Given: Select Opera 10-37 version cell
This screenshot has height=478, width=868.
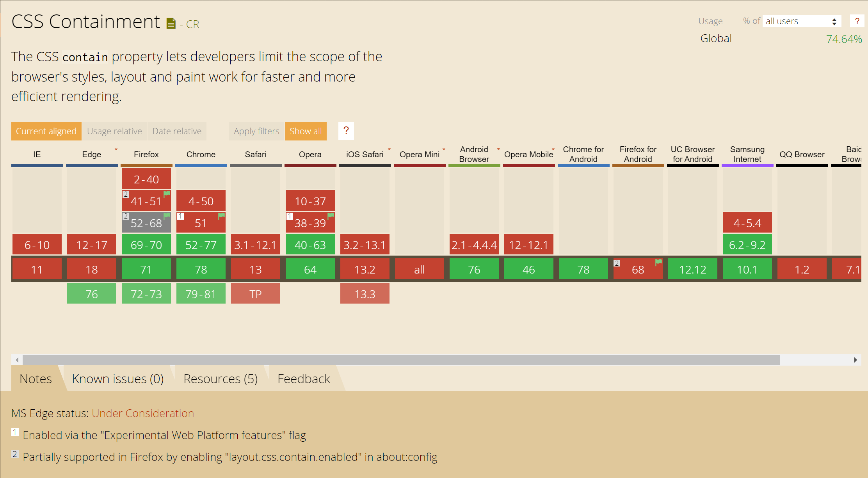Looking at the screenshot, I should click(x=310, y=201).
